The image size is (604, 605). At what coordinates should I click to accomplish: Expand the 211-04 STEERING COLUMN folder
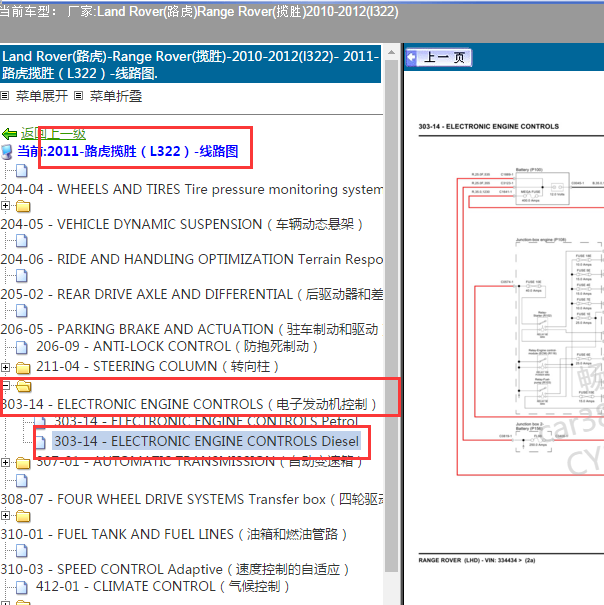tap(5, 367)
